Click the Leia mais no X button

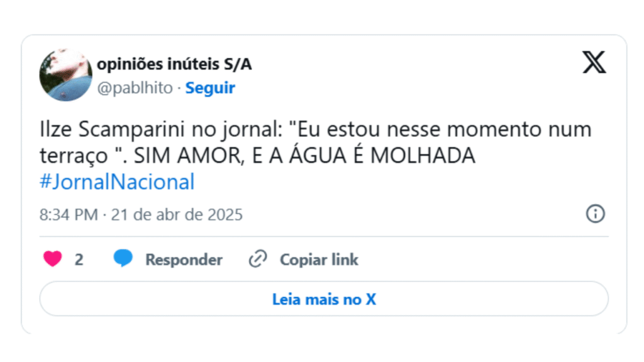click(x=324, y=299)
